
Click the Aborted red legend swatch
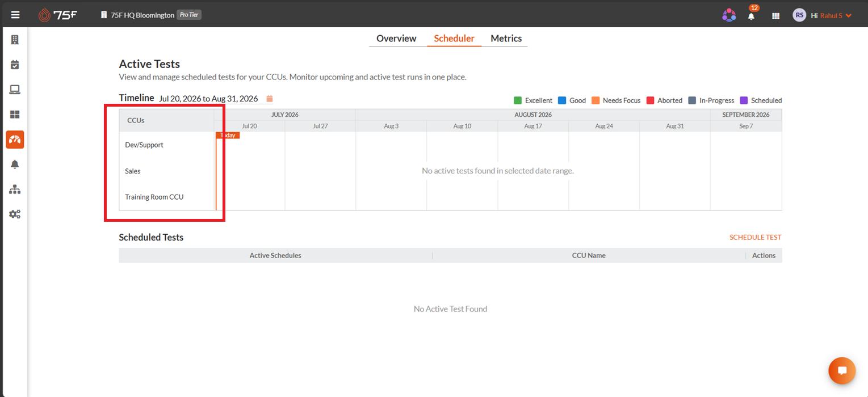coord(651,100)
